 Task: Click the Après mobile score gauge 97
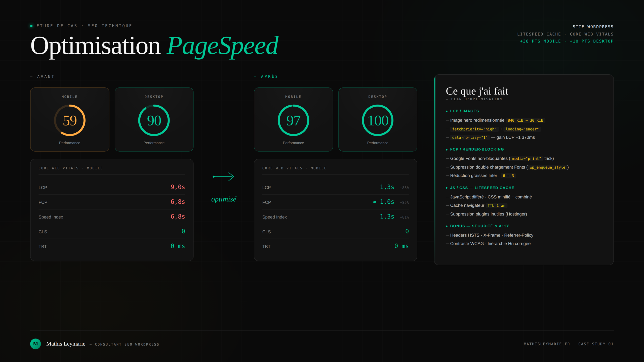(293, 120)
